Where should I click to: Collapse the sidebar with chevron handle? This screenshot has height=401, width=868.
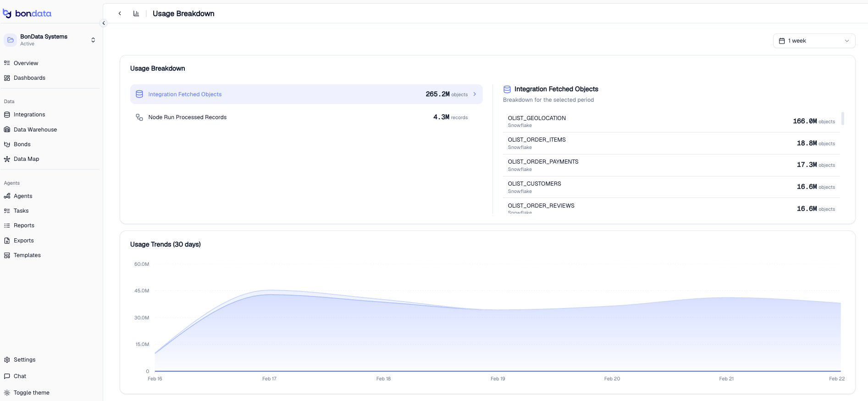tap(104, 23)
